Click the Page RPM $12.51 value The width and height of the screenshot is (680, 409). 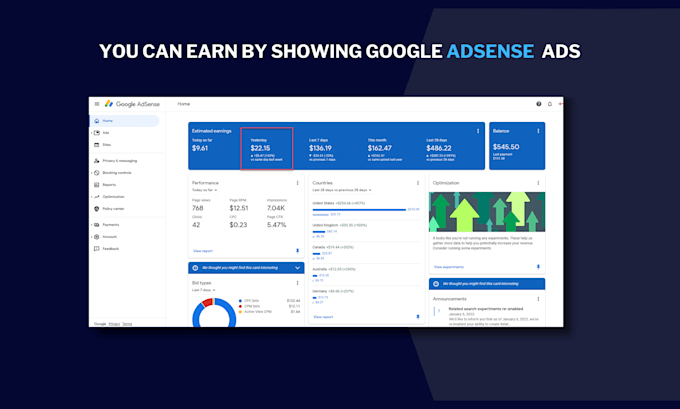(239, 208)
